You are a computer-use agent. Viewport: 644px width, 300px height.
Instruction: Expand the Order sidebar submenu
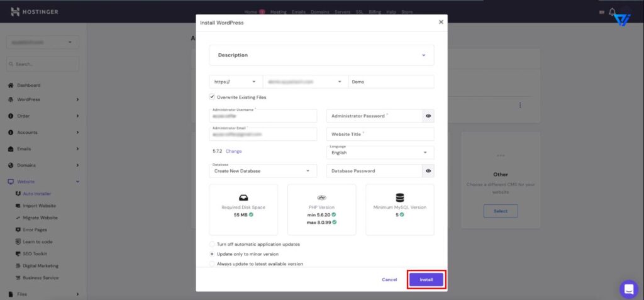77,116
